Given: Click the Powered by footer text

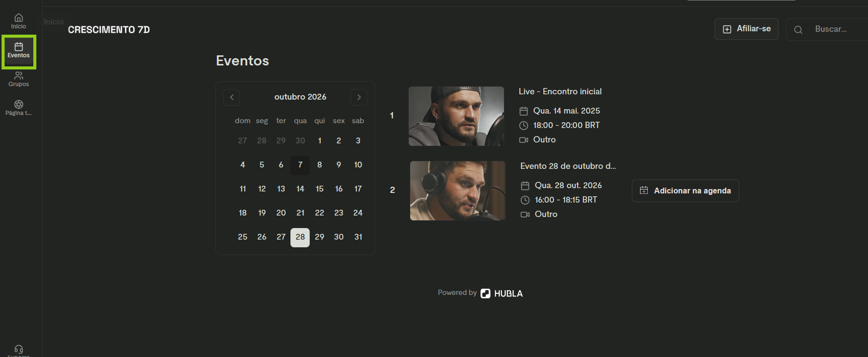Looking at the screenshot, I should tap(457, 293).
